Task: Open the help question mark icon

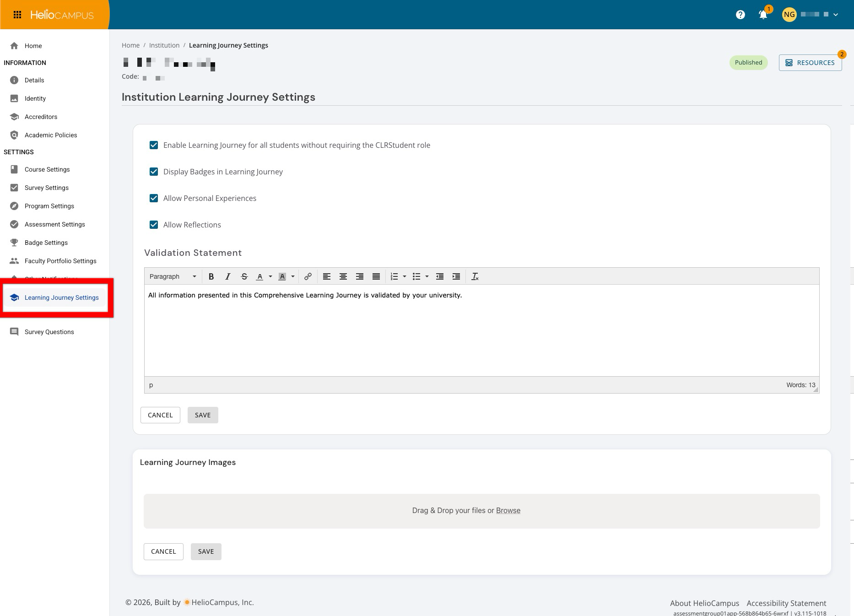Action: pos(740,15)
